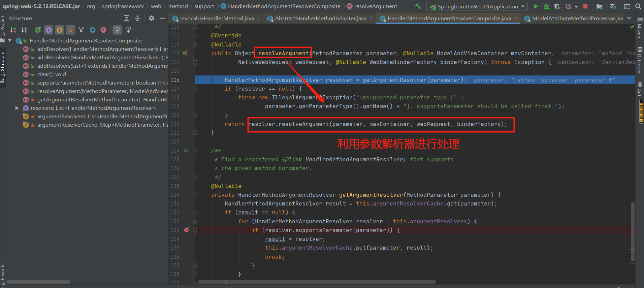Fold the Javadoc block at line 124
Image resolution: width=644 pixels, height=288 pixels.
point(195,151)
